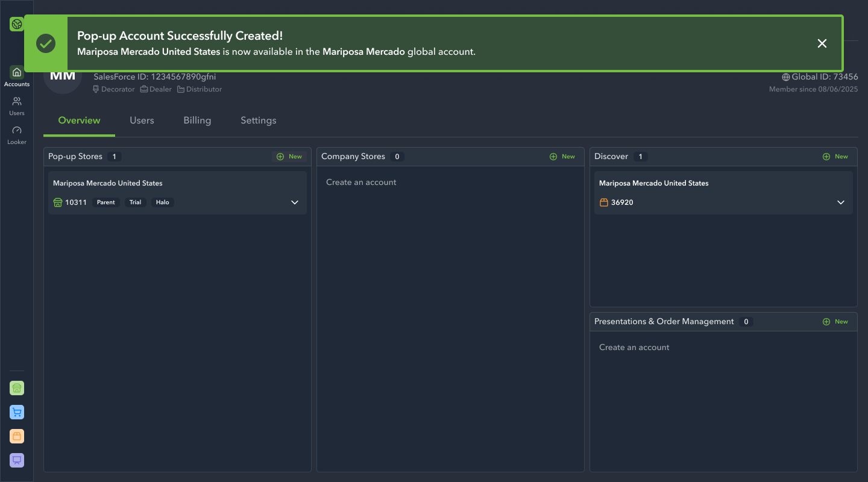The width and height of the screenshot is (868, 482).
Task: Open the orange box app shortcut
Action: pos(17,436)
